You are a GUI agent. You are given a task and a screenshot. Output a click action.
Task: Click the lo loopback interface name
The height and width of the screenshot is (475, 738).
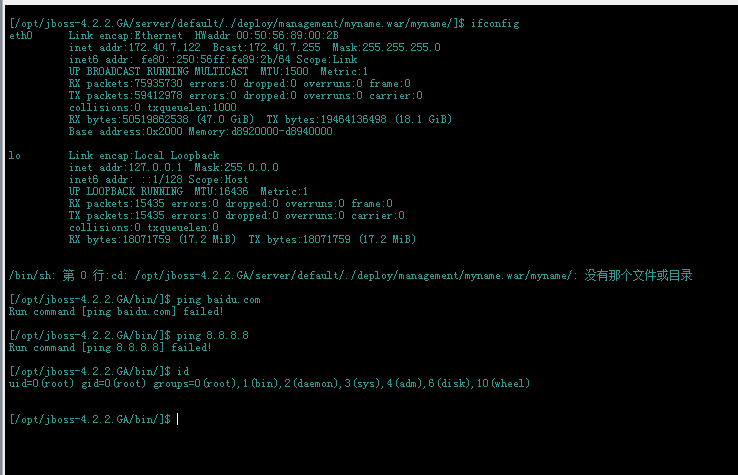[x=15, y=156]
